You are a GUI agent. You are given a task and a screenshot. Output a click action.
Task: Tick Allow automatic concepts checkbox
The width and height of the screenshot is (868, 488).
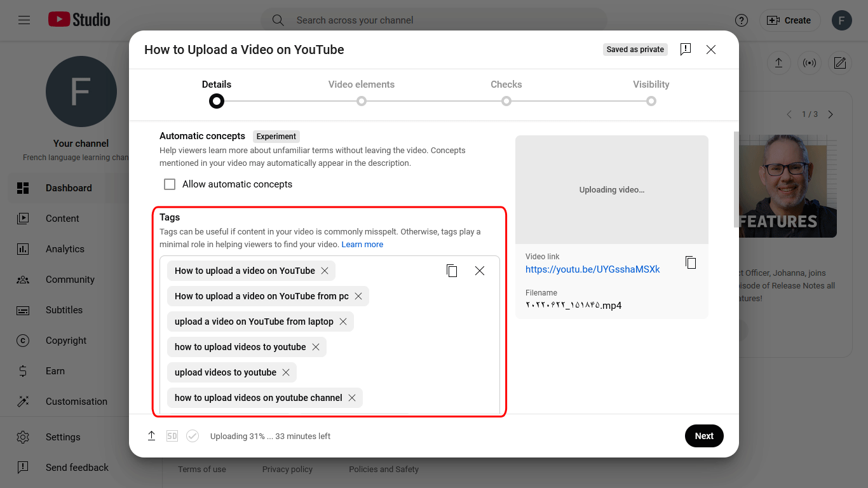170,184
